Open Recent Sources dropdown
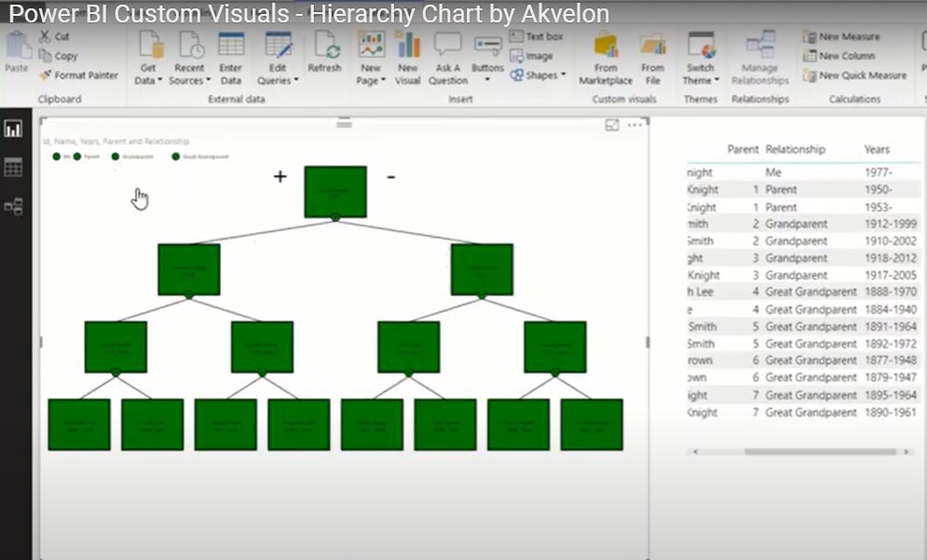 click(189, 58)
